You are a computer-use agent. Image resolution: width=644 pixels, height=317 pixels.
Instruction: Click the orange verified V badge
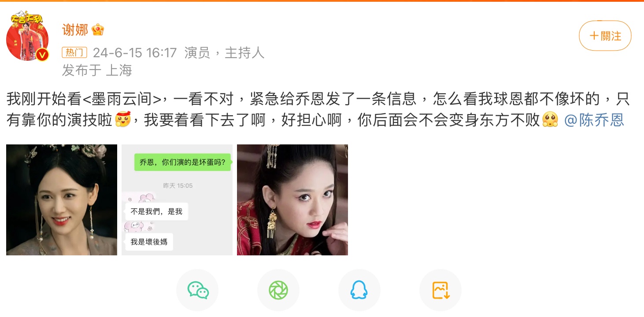(42, 55)
